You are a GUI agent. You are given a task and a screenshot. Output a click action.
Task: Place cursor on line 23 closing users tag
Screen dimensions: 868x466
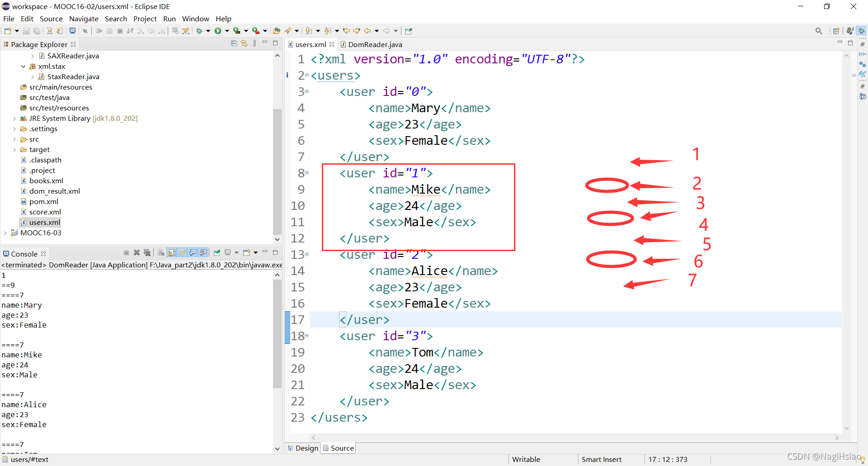coord(339,418)
